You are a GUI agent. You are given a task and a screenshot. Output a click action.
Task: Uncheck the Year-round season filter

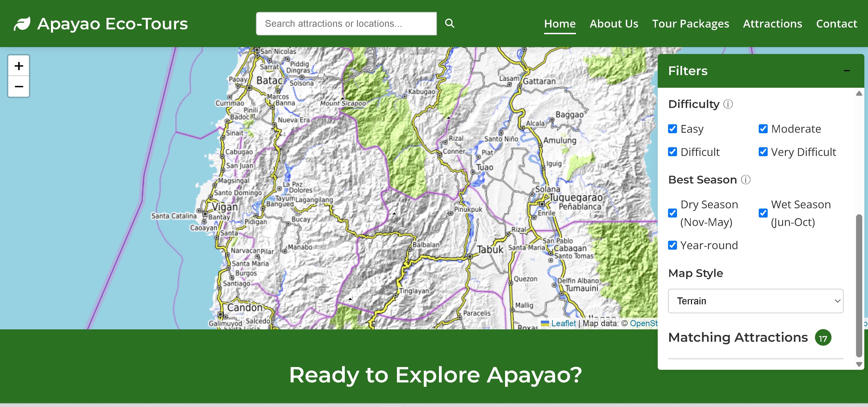point(673,246)
